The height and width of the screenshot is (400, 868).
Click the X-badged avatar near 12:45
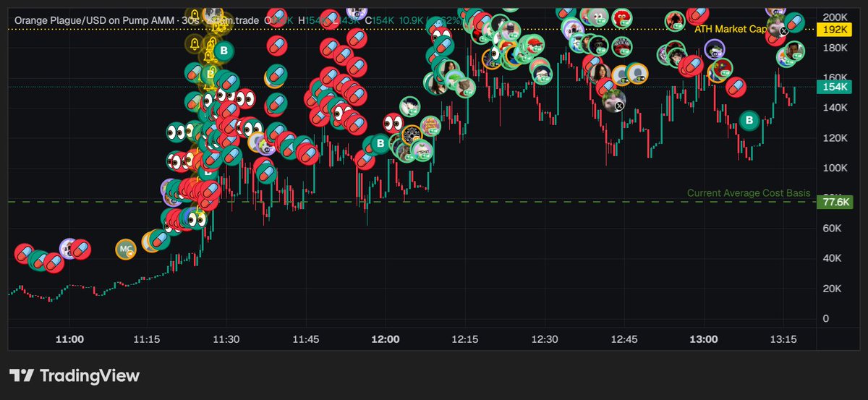coord(613,100)
